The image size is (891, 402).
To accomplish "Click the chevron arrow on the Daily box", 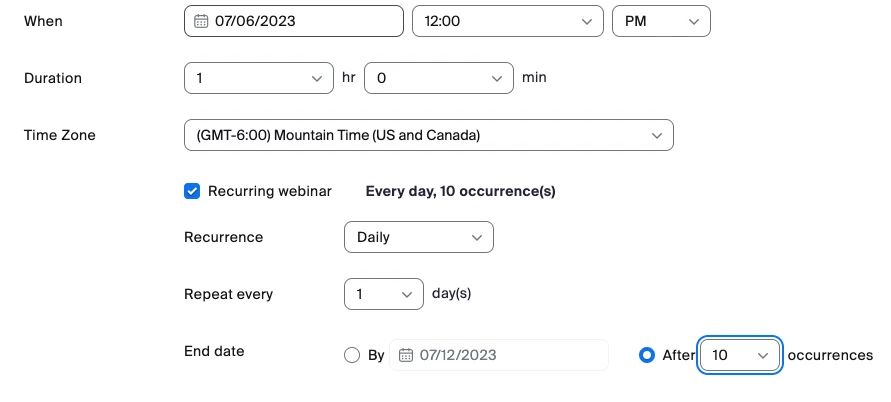I will (476, 237).
